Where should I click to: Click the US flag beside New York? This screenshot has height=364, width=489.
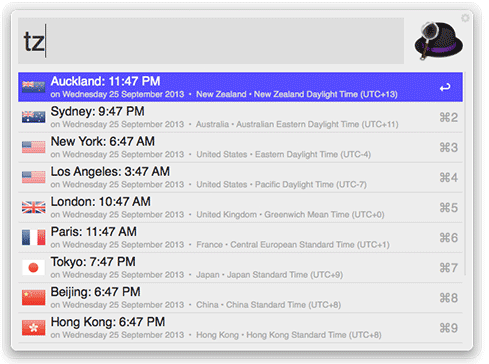[34, 147]
